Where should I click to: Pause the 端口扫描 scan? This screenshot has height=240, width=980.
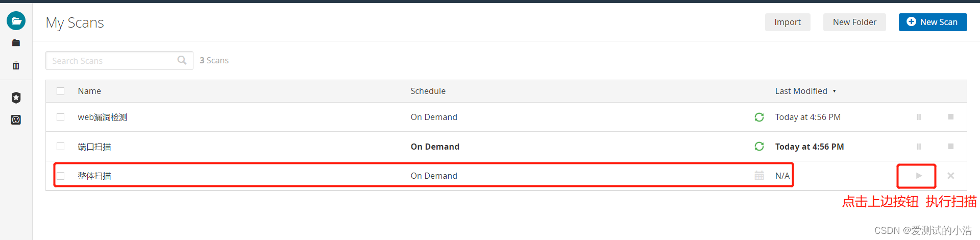(x=919, y=147)
